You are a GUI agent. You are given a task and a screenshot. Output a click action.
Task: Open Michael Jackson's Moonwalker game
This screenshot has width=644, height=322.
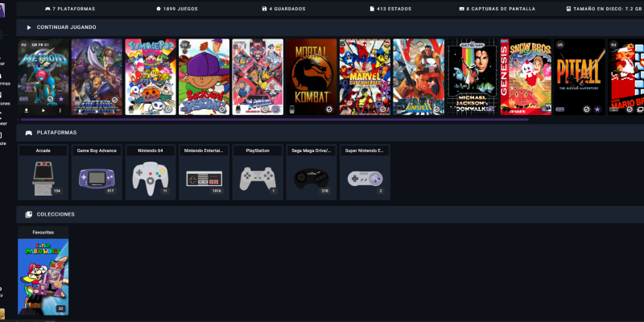coord(471,76)
